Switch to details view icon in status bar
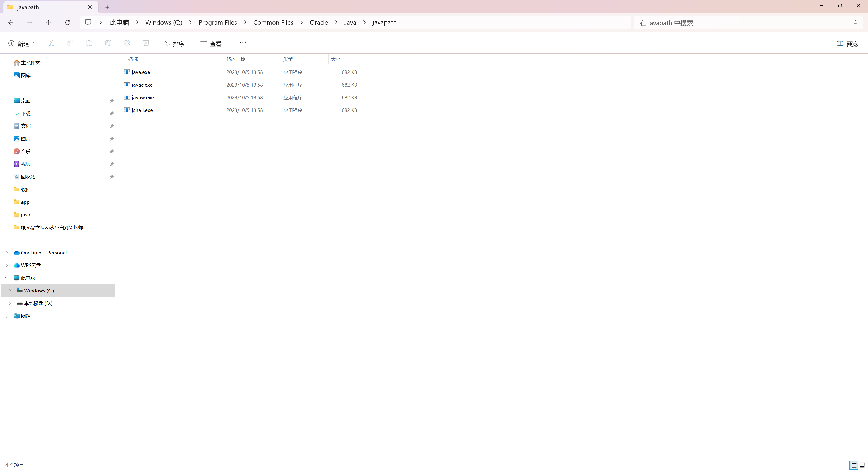Viewport: 868px width, 470px height. tap(854, 465)
